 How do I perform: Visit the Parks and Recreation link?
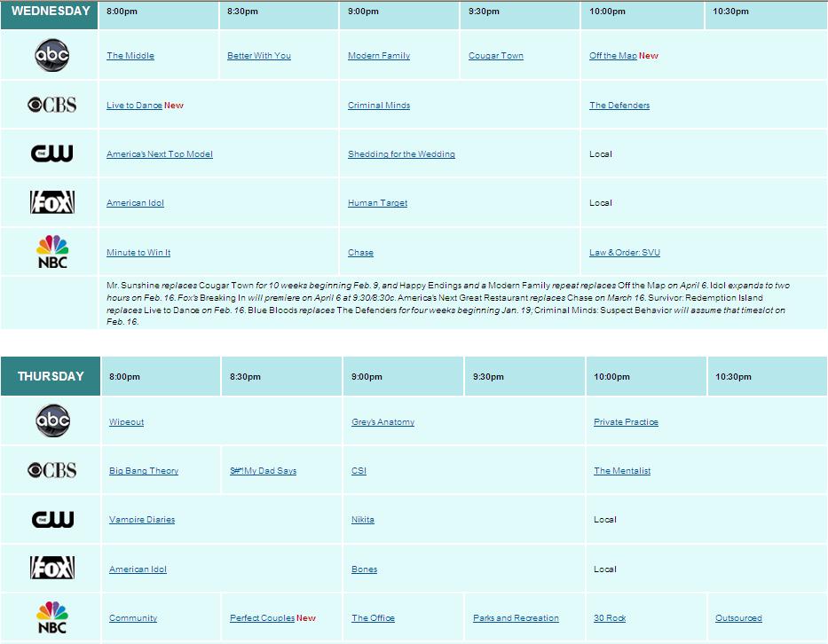(516, 617)
